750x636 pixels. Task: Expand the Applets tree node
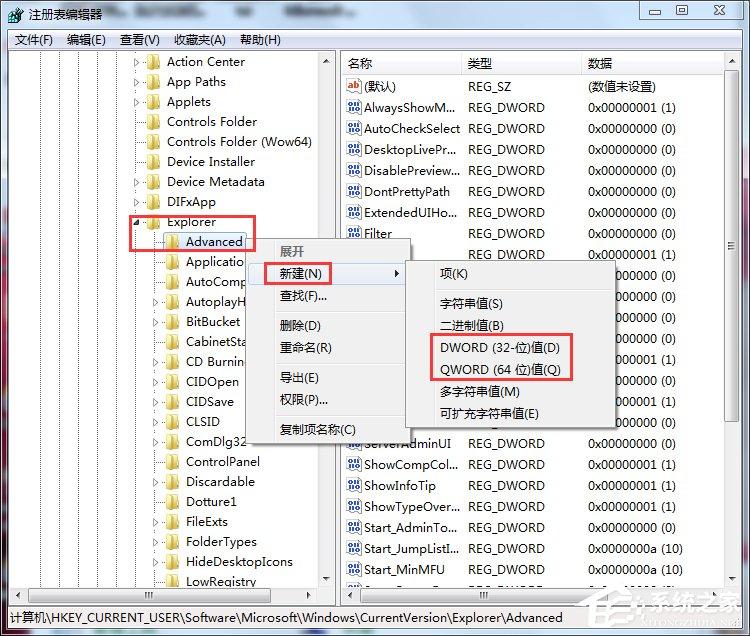[136, 102]
